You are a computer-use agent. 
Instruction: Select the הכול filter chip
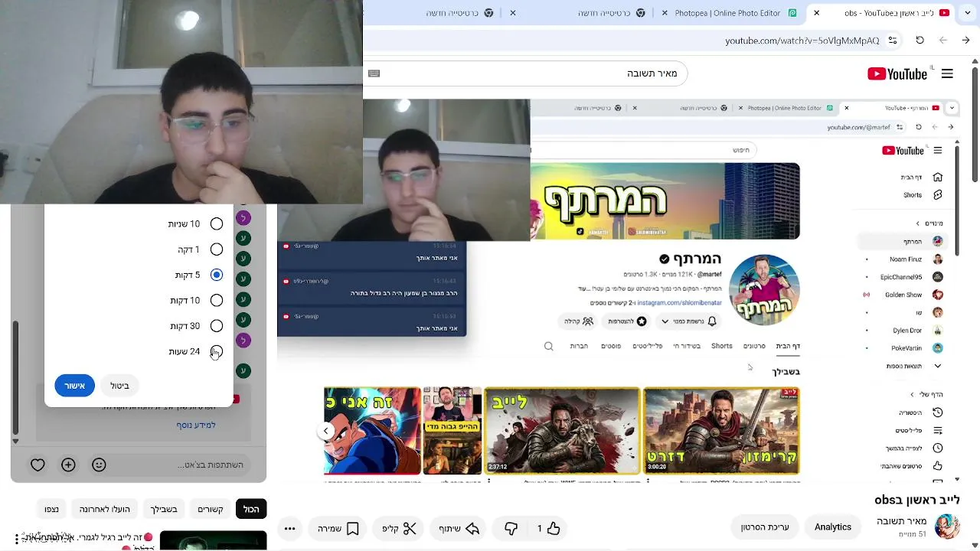[251, 509]
